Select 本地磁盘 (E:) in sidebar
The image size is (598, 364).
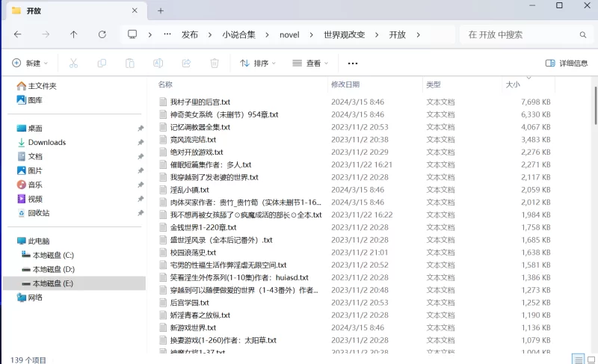pos(74,283)
